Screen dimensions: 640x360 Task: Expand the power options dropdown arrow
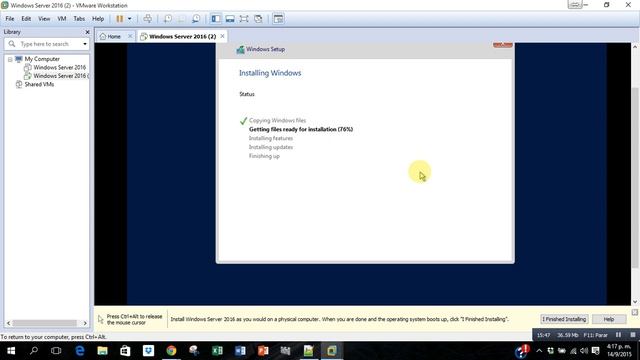point(129,19)
